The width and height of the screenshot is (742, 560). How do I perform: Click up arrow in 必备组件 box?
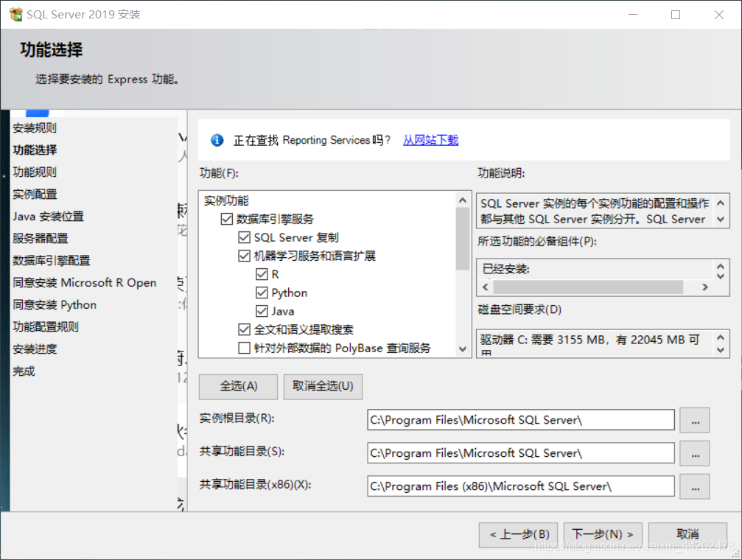(x=720, y=266)
